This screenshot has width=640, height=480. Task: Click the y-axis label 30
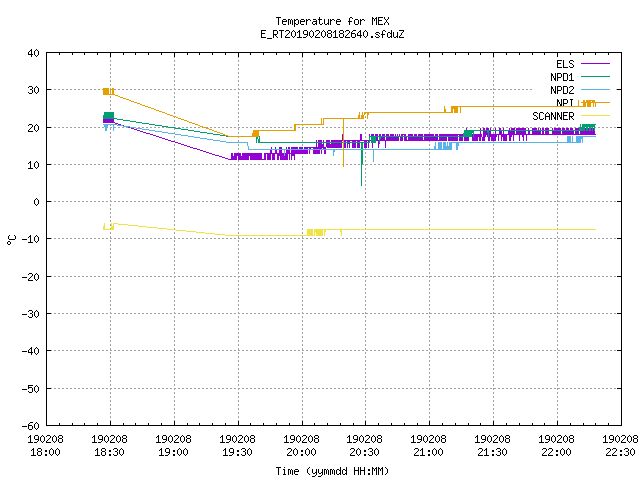tap(33, 90)
